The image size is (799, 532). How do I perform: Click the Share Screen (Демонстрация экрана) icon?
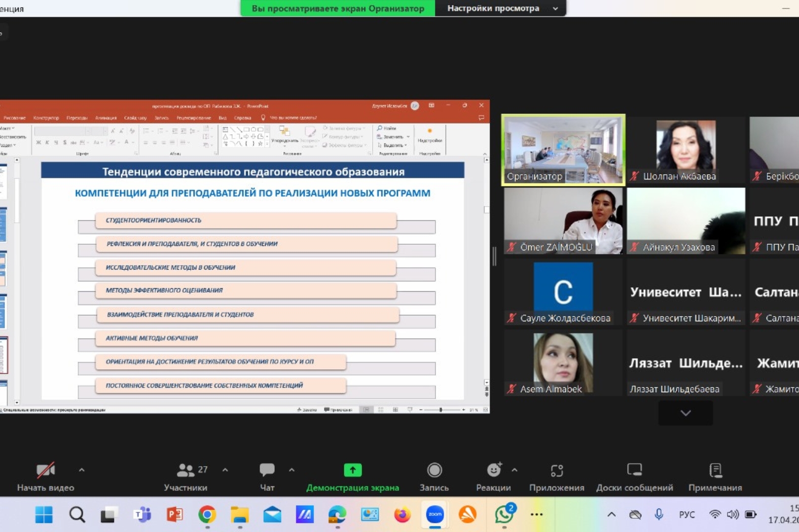[352, 471]
